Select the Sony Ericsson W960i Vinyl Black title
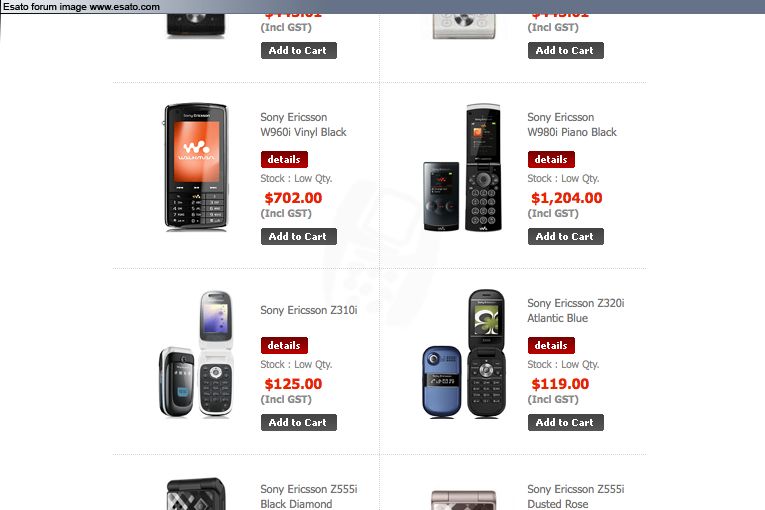This screenshot has height=510, width=765. coord(303,125)
